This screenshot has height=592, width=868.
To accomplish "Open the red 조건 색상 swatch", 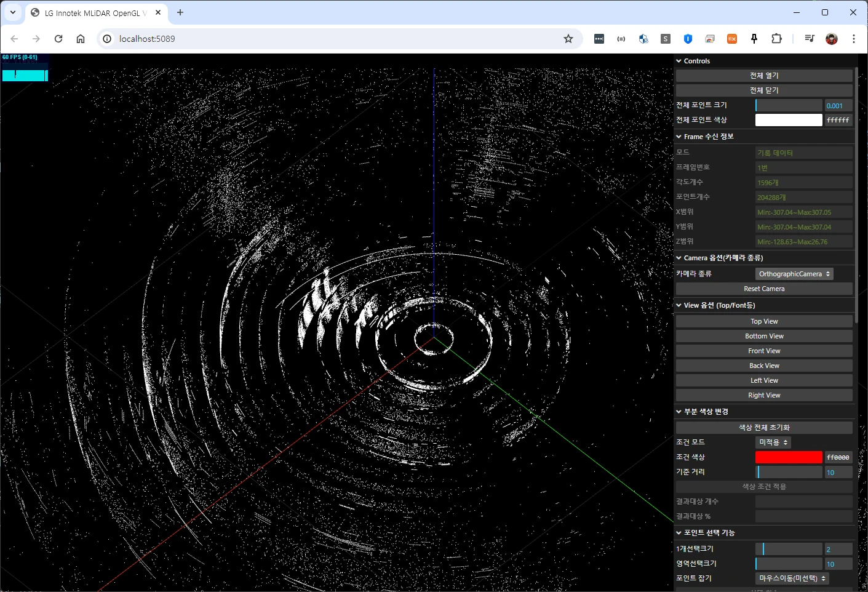I will coord(789,457).
